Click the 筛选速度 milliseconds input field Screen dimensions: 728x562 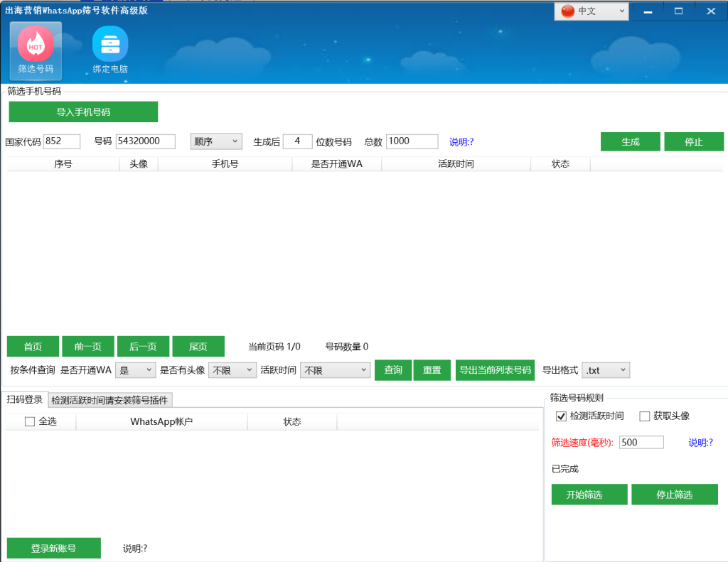(x=639, y=442)
